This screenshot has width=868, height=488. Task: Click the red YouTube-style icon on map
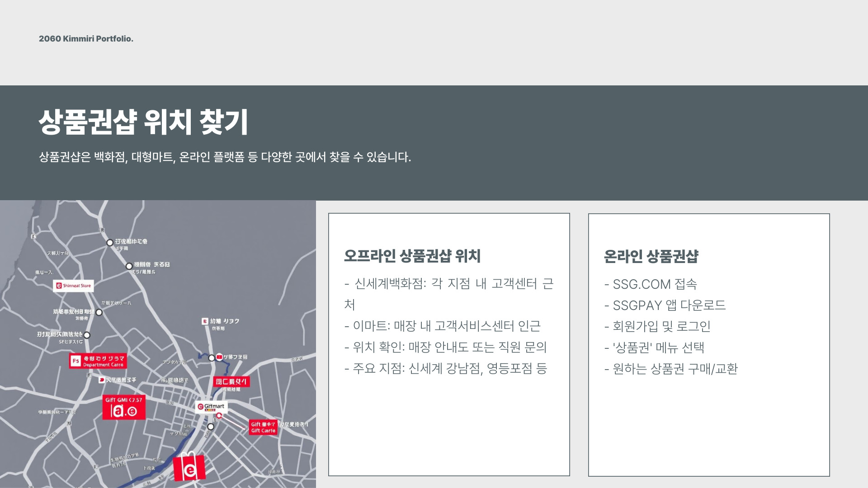(219, 357)
